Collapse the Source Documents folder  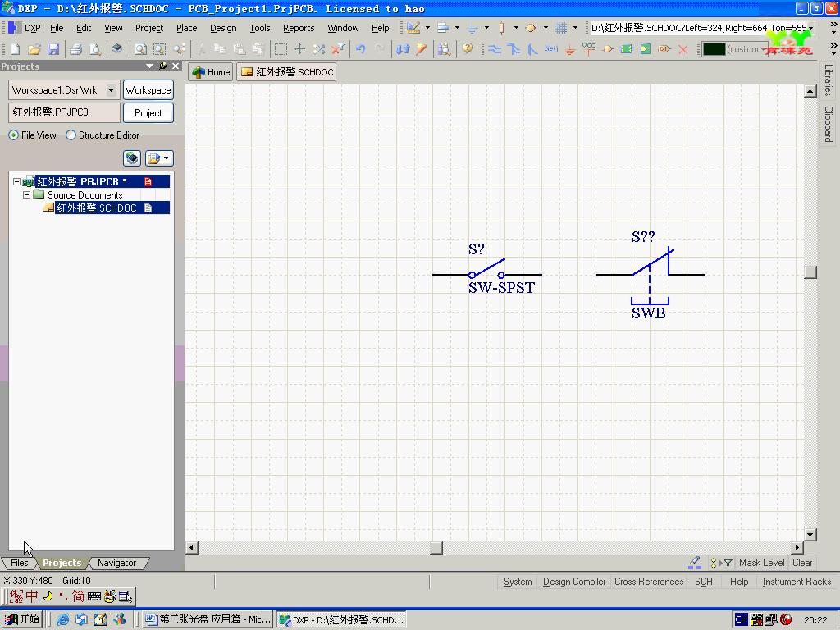pyautogui.click(x=26, y=195)
